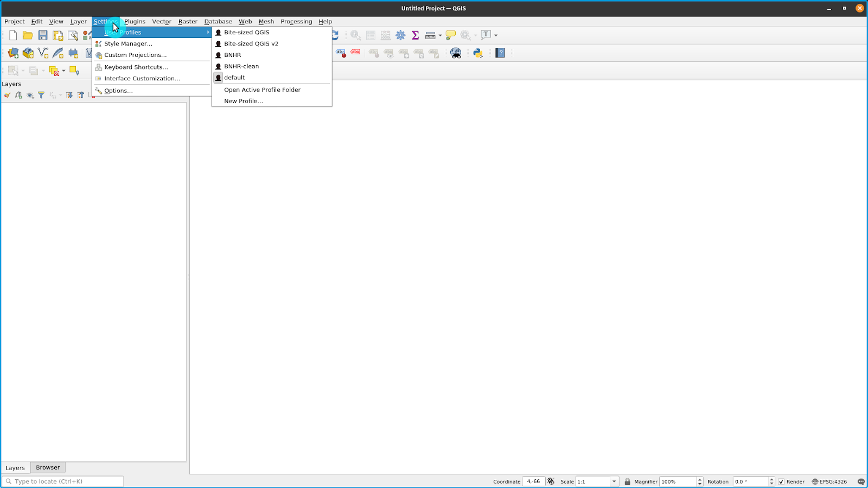The image size is (868, 488).
Task: Open Style Manager from Settings menu
Action: (x=128, y=43)
